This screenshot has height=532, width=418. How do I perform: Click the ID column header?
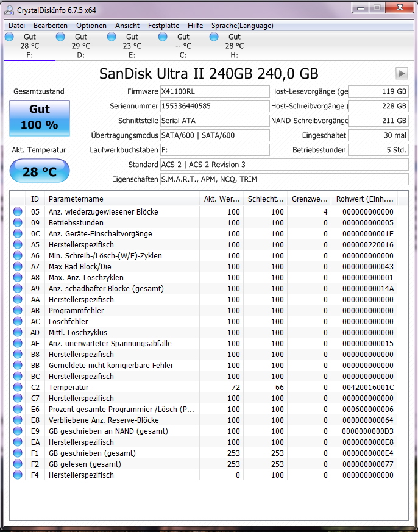[x=35, y=199]
